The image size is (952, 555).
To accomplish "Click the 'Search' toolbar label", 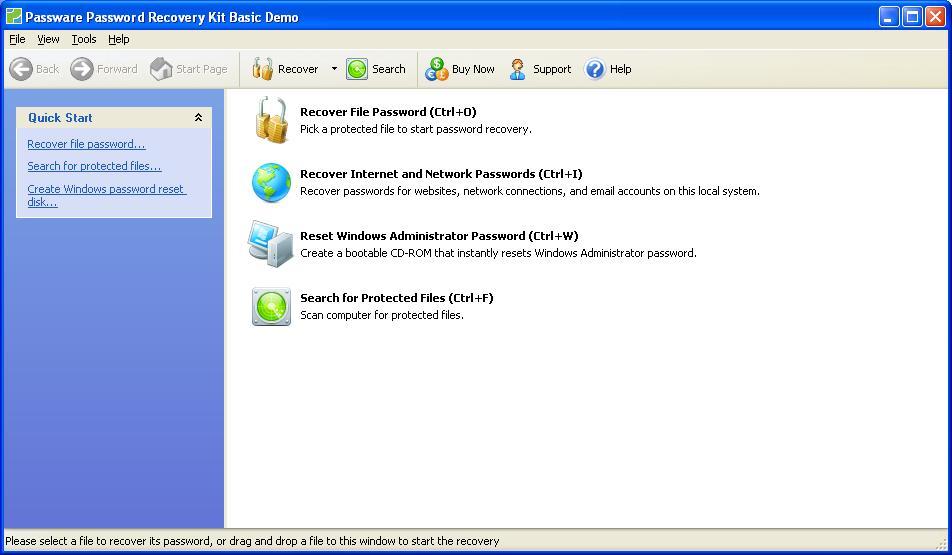I will (x=389, y=69).
